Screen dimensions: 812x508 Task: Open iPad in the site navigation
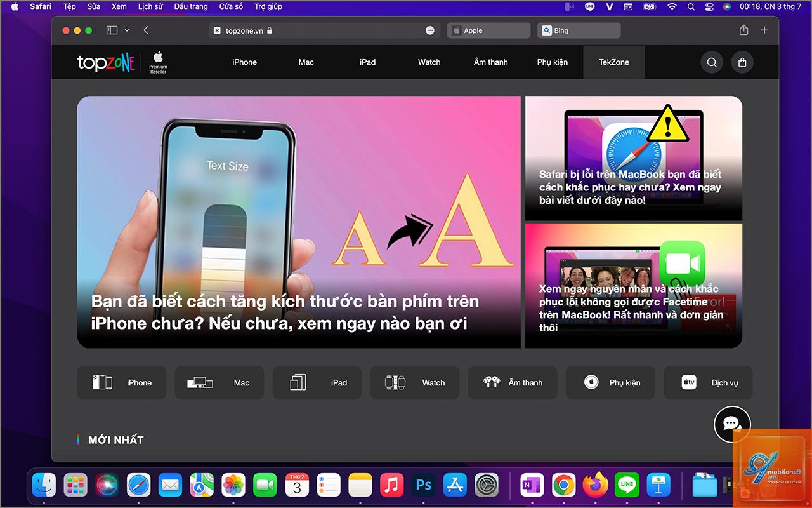click(367, 62)
